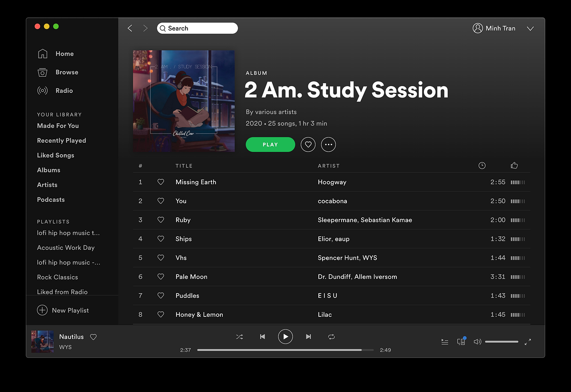Open artist Lilac
Image resolution: width=571 pixels, height=392 pixels.
(x=325, y=314)
